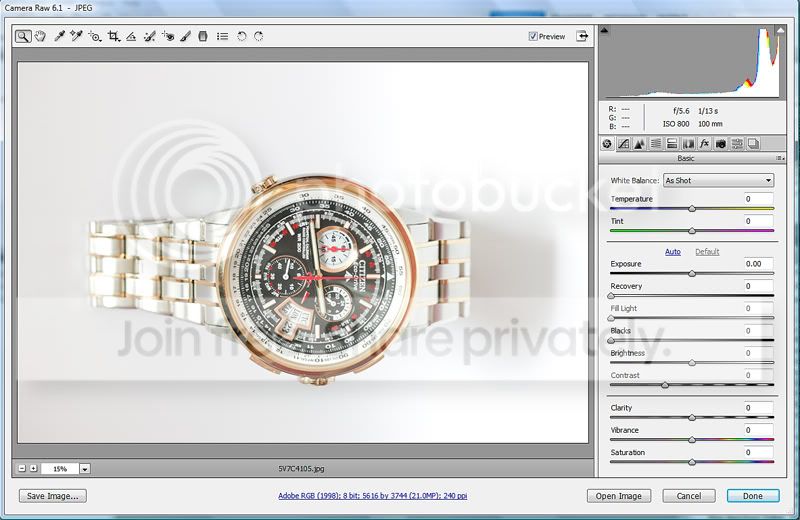This screenshot has width=800, height=520.
Task: Open the zoom level dropdown
Action: point(85,468)
